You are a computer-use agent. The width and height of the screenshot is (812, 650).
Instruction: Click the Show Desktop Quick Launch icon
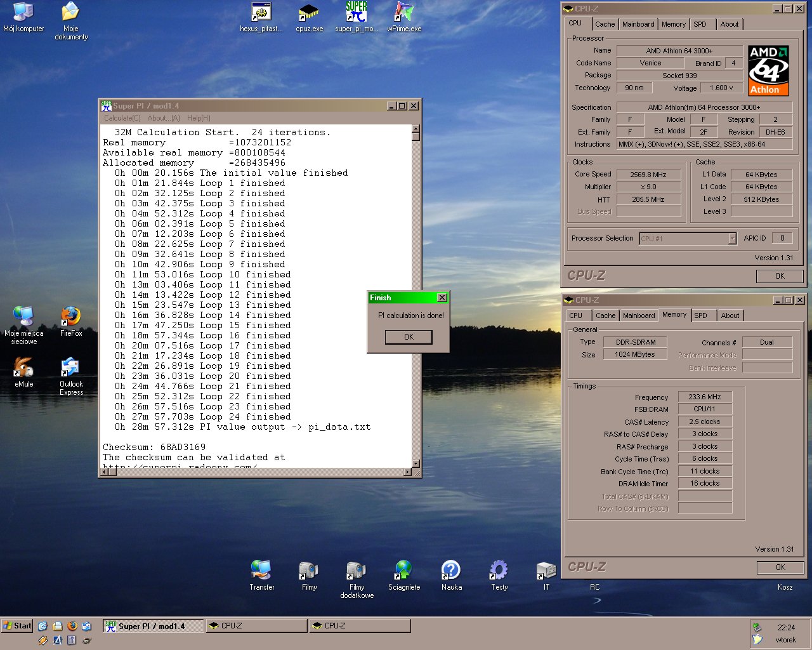click(43, 626)
